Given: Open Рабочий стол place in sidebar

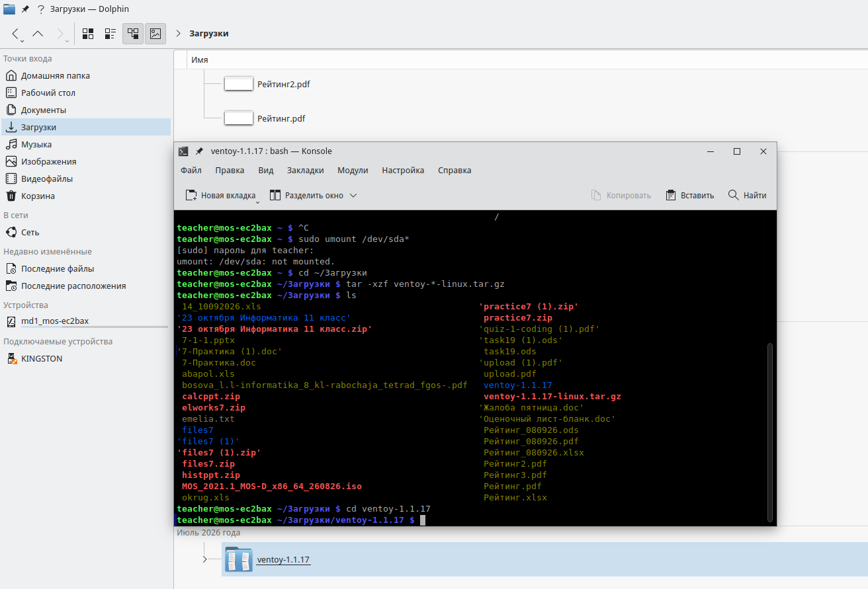Looking at the screenshot, I should (86, 93).
